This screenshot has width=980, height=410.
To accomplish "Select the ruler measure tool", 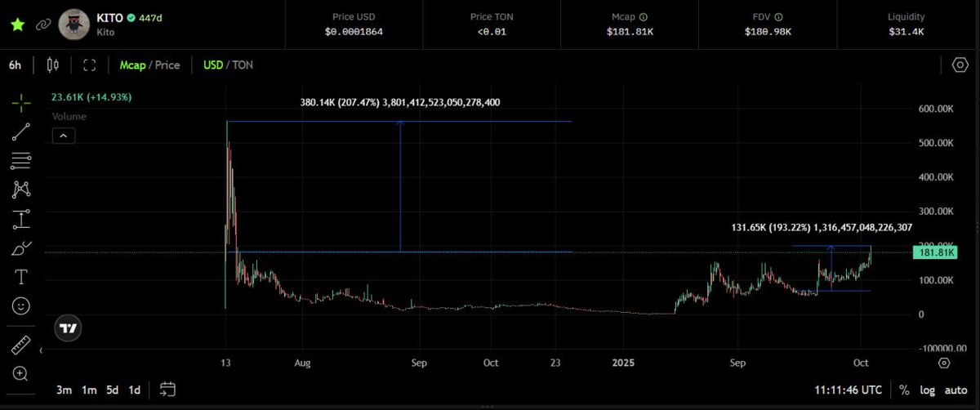I will click(x=21, y=344).
